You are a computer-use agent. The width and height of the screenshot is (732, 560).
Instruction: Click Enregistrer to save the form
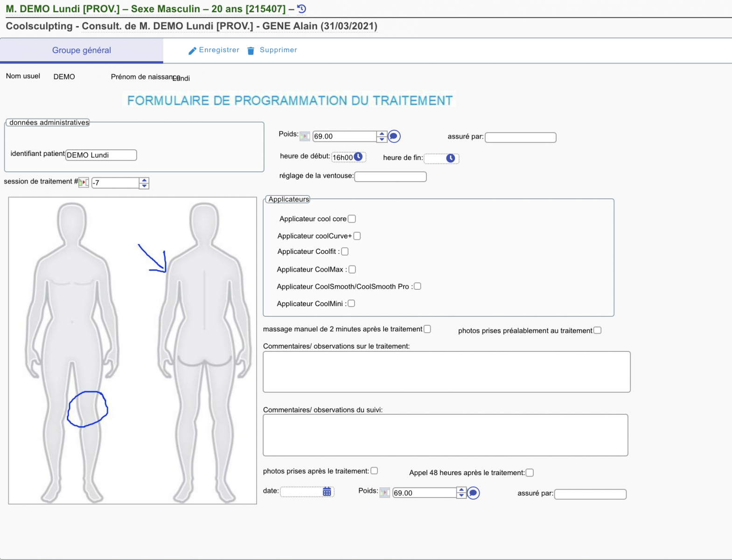(x=214, y=50)
